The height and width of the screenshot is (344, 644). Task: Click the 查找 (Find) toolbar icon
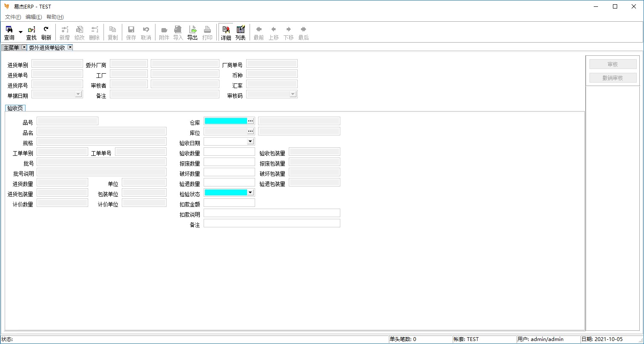32,33
